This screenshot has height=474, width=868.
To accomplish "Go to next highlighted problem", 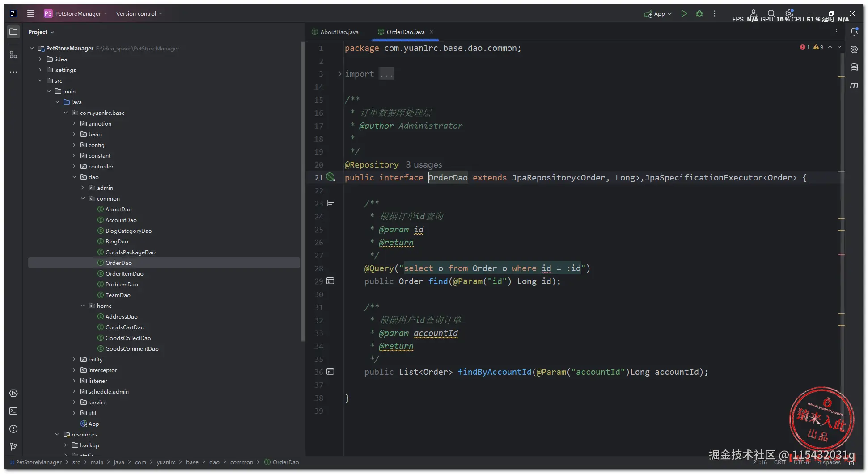I will [839, 47].
